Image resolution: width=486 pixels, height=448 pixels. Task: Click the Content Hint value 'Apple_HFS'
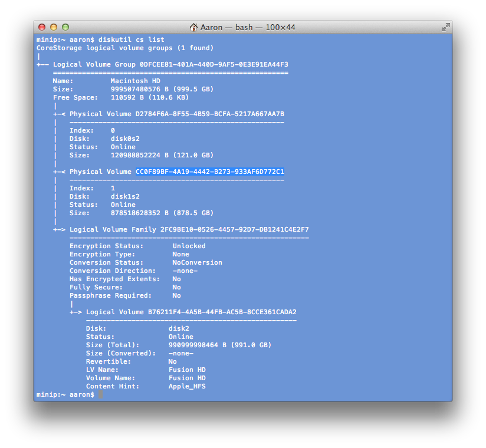(x=187, y=386)
